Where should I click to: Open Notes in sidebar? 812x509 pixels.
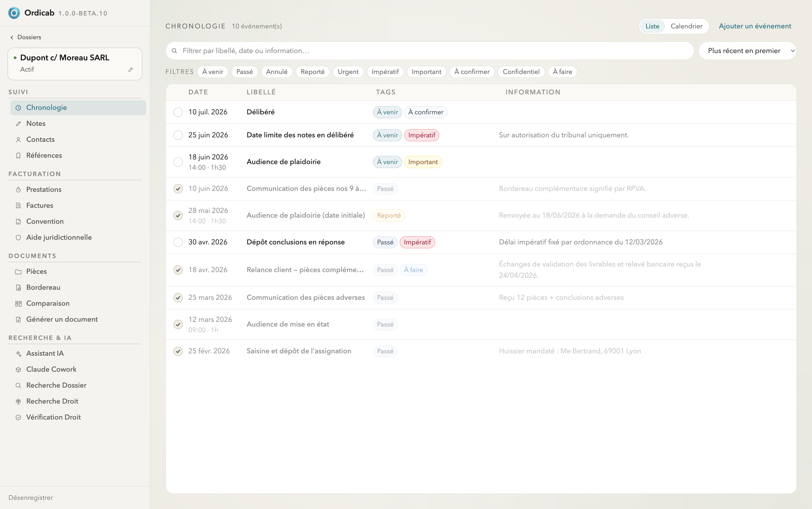click(78, 123)
